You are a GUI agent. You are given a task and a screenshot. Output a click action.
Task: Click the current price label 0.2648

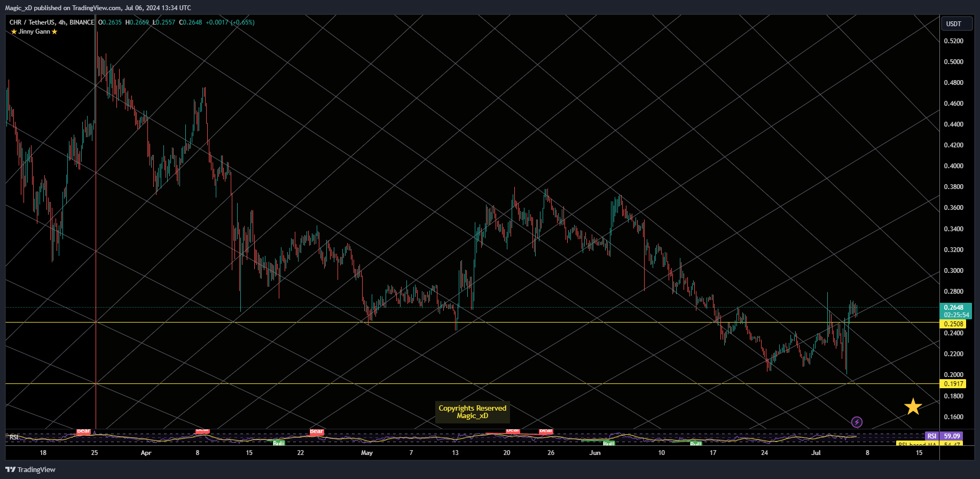point(956,308)
